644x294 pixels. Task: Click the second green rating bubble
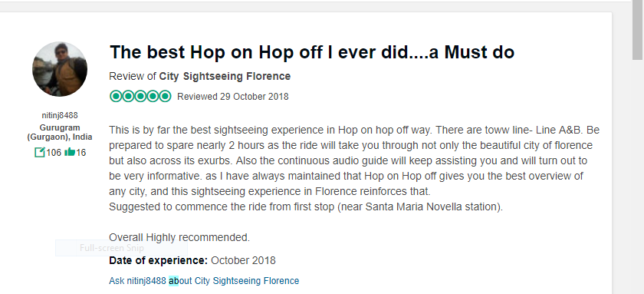coord(128,97)
